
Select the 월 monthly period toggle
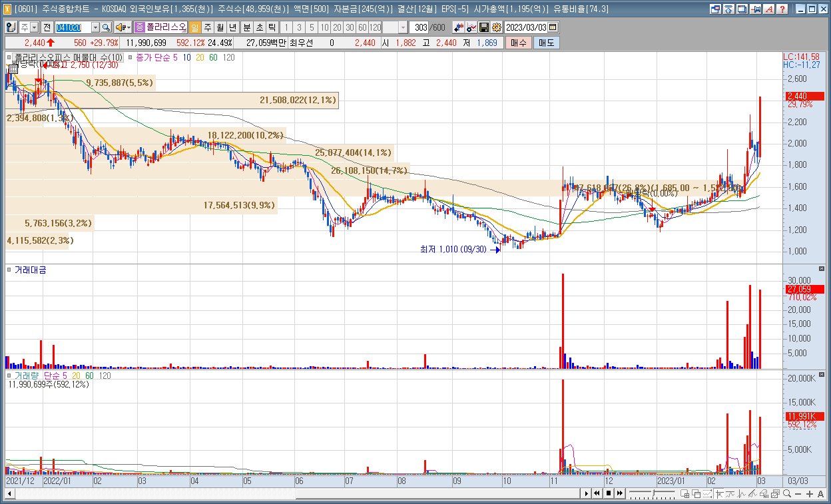click(x=220, y=27)
